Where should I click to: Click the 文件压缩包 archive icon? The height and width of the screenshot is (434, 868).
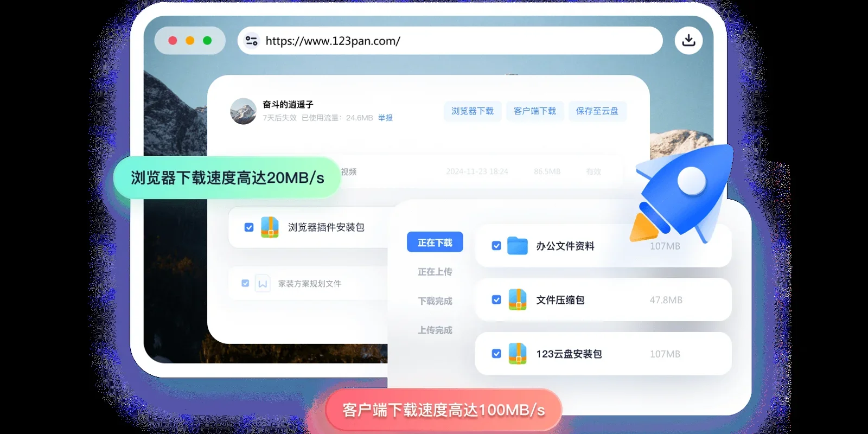click(518, 299)
